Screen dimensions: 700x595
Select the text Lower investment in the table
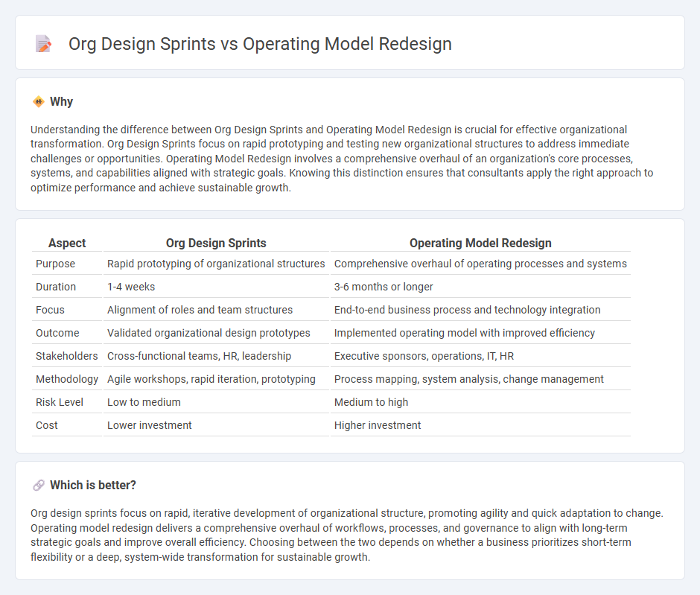149,425
